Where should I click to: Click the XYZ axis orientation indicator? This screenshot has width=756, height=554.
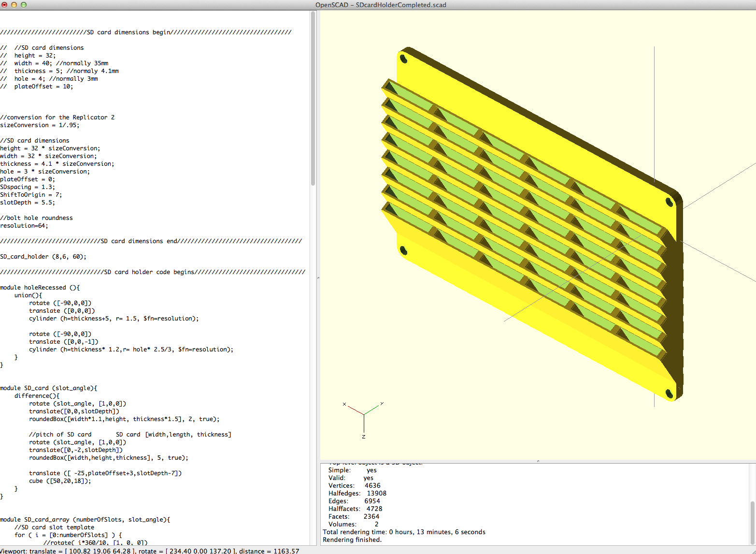pyautogui.click(x=363, y=419)
